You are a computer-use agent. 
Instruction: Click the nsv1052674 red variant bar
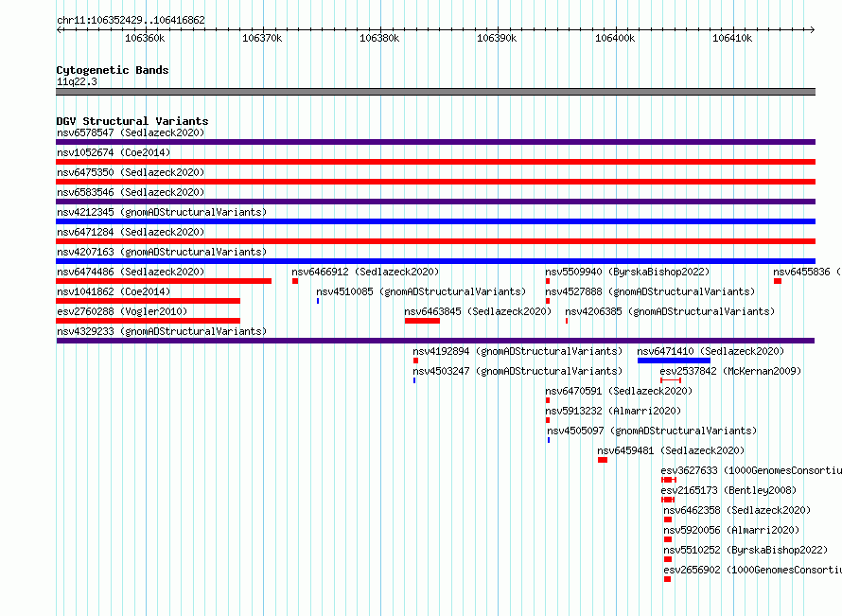click(435, 162)
